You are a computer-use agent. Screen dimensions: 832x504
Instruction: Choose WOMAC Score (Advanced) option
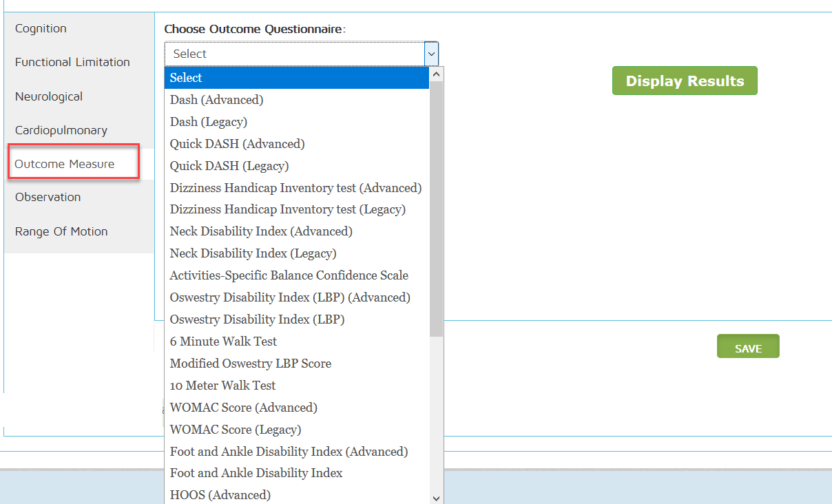coord(243,408)
